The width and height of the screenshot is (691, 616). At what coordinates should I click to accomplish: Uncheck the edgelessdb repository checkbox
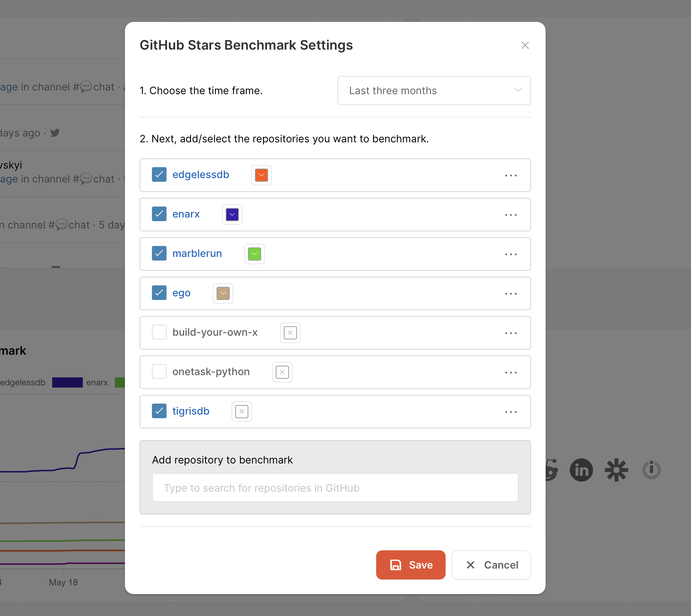point(159,174)
